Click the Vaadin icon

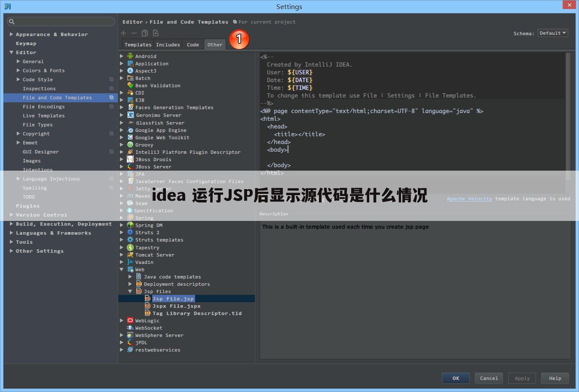pyautogui.click(x=130, y=262)
